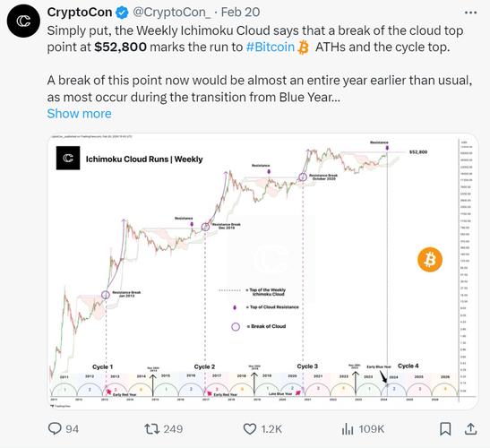Open the three-dot more options menu
The width and height of the screenshot is (490, 448).
tap(470, 13)
